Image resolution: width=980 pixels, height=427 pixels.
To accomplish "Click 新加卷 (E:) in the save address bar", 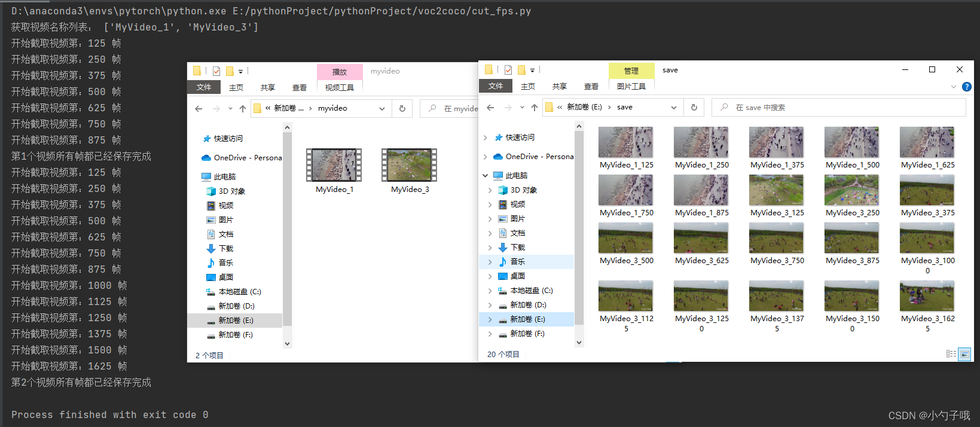I will pyautogui.click(x=584, y=107).
